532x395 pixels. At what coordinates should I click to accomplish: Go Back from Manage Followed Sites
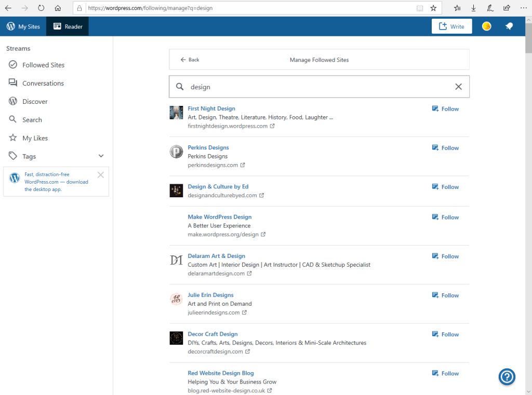click(x=190, y=60)
